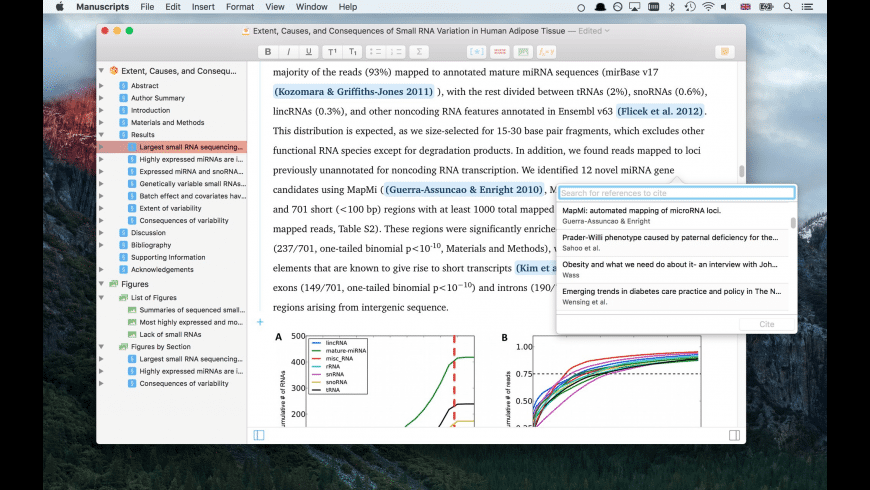Open the Format menu
Image resolution: width=870 pixels, height=490 pixels.
(x=240, y=7)
